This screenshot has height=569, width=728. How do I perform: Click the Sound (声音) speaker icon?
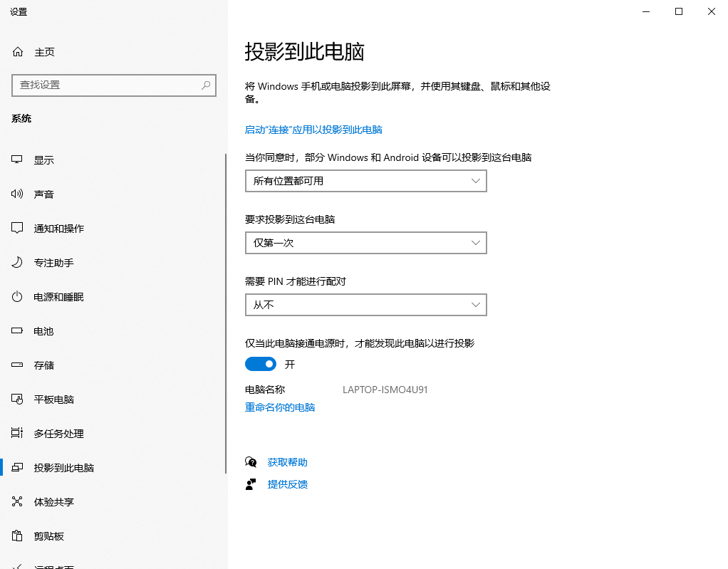(18, 194)
